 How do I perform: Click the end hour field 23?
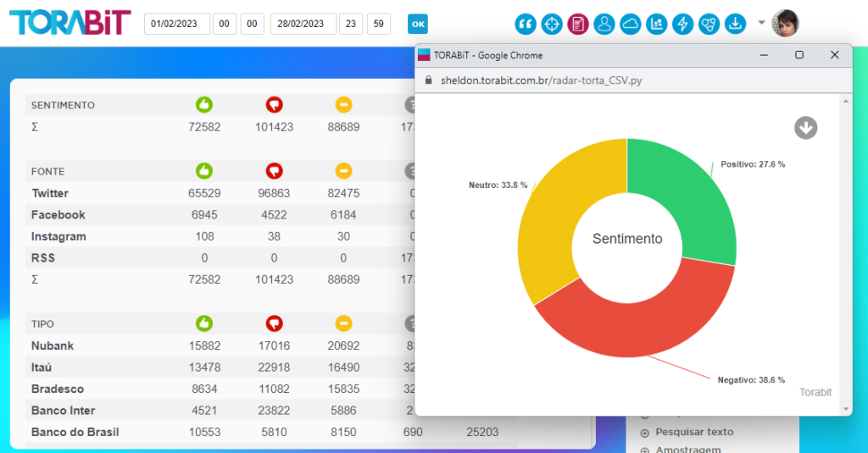pos(351,24)
